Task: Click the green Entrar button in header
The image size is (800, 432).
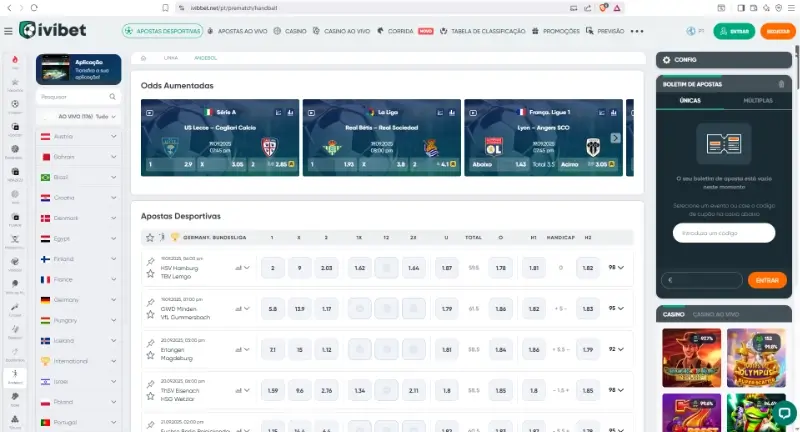Action: pyautogui.click(x=735, y=31)
